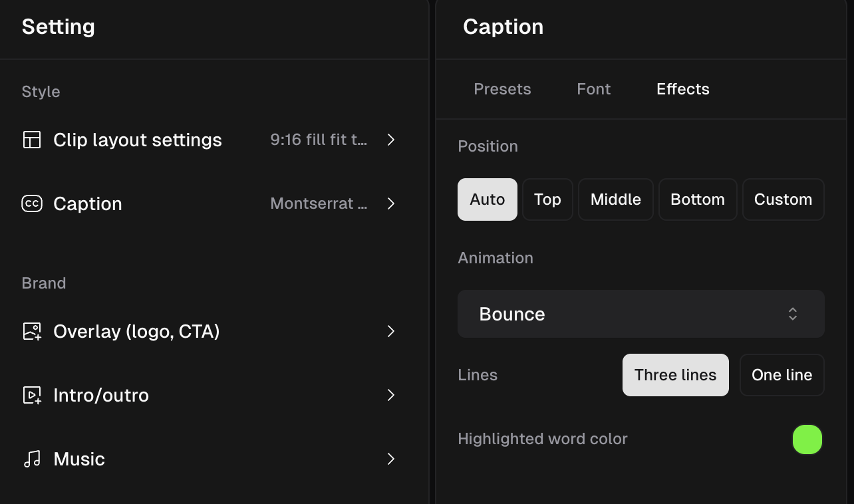The width and height of the screenshot is (854, 504).
Task: Click the CC caption icon
Action: click(32, 203)
